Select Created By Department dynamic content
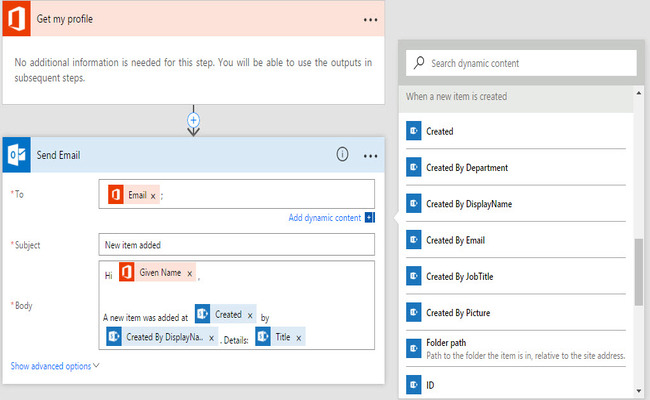This screenshot has width=650, height=400. (x=467, y=168)
